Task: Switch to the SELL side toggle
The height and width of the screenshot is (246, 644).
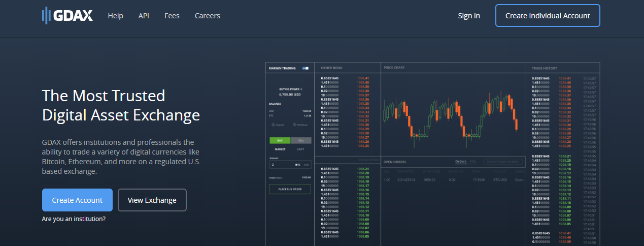Action: click(x=301, y=140)
